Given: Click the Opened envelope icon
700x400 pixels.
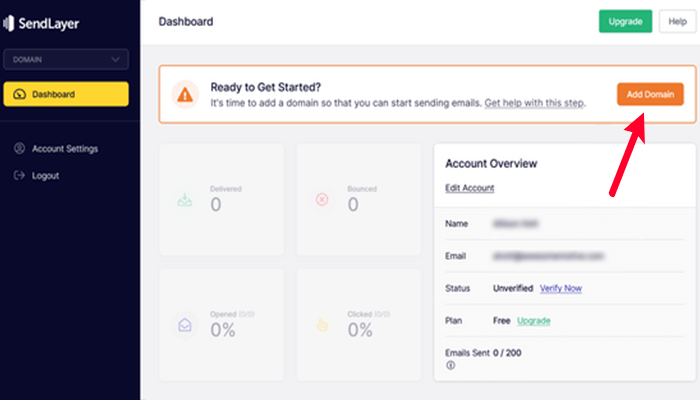Looking at the screenshot, I should [185, 324].
